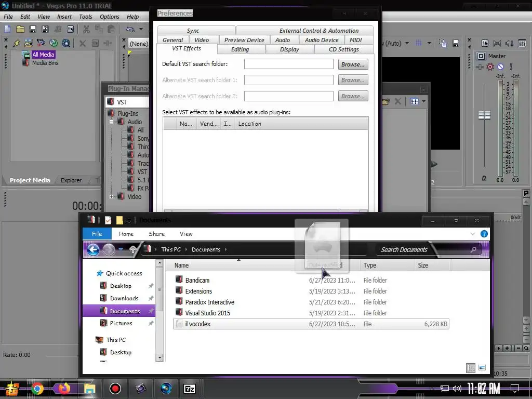Open the Audio Device tab in Preferences
The width and height of the screenshot is (532, 399).
pyautogui.click(x=321, y=39)
